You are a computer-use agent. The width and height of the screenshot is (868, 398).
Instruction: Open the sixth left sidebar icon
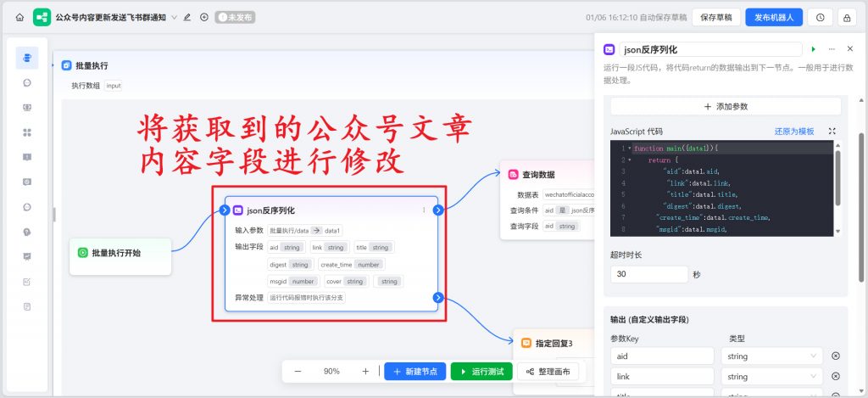(27, 182)
